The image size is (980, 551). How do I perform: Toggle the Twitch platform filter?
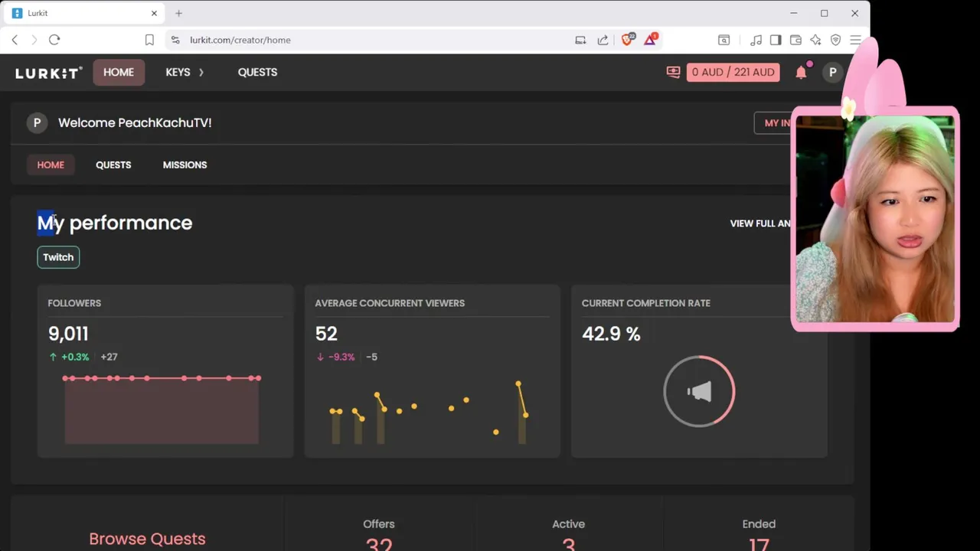(x=58, y=257)
